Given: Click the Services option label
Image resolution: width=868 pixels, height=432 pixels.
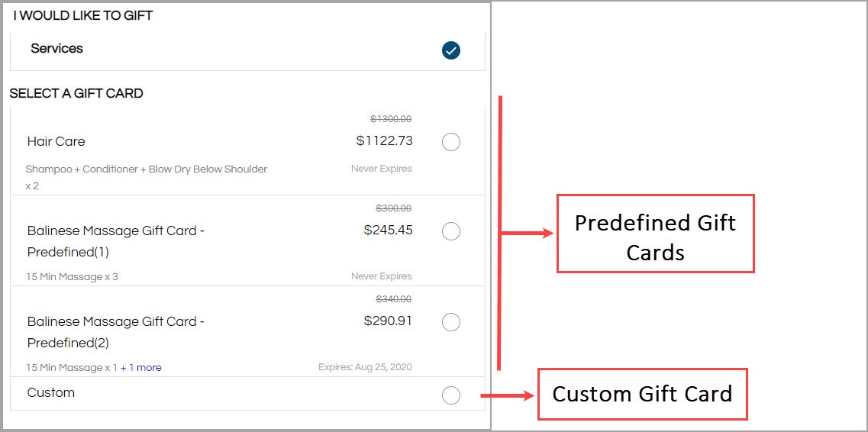Looking at the screenshot, I should 57,48.
